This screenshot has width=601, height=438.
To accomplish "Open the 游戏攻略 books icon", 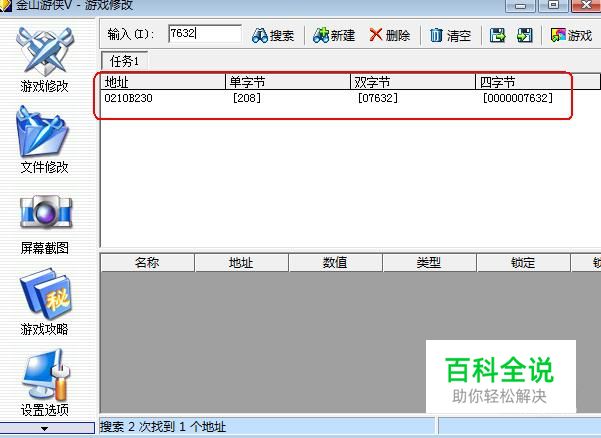I will [45, 294].
